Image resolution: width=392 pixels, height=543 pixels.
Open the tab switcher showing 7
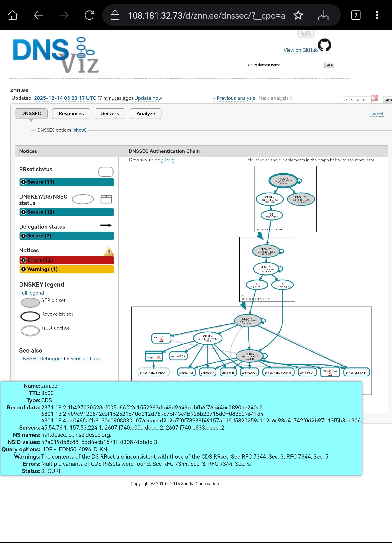click(x=355, y=15)
